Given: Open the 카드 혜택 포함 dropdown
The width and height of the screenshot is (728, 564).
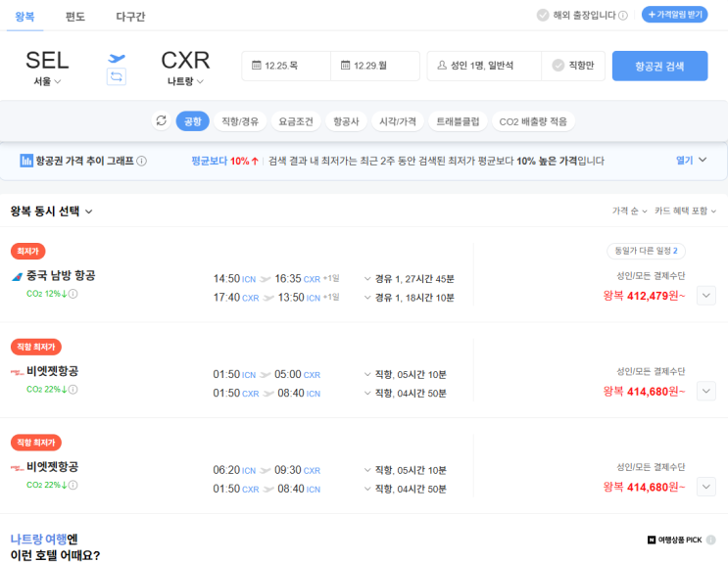Looking at the screenshot, I should [x=685, y=211].
